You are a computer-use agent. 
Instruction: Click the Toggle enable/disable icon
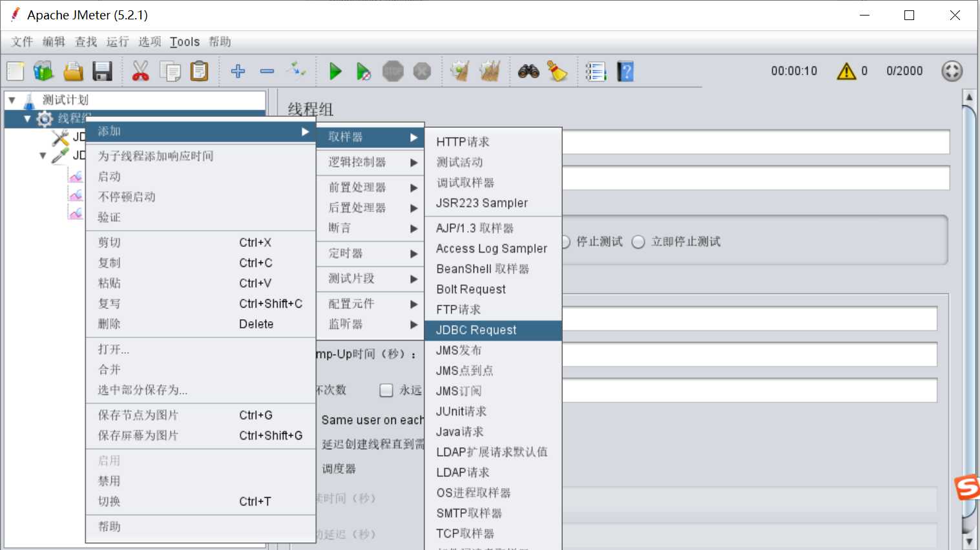click(x=297, y=70)
